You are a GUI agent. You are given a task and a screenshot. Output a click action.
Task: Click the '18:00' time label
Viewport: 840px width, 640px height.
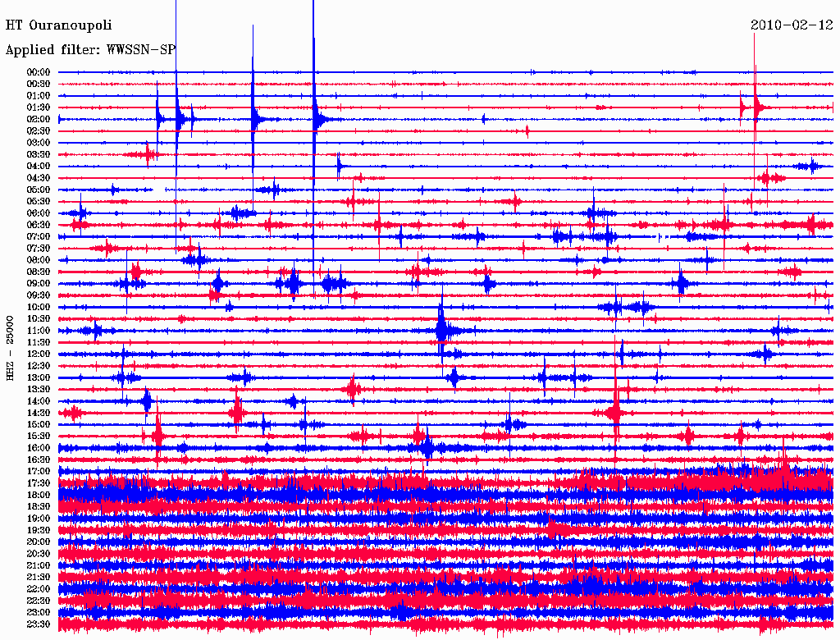coord(38,495)
